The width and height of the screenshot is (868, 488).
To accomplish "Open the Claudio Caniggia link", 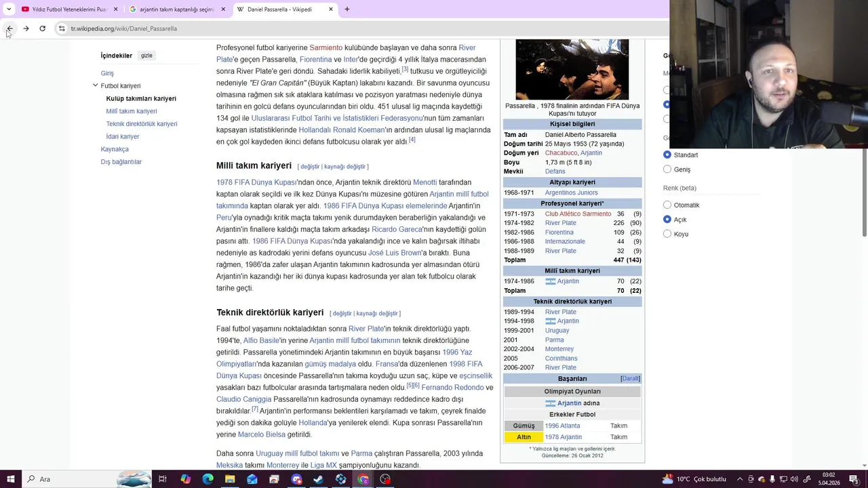I will 243,399.
